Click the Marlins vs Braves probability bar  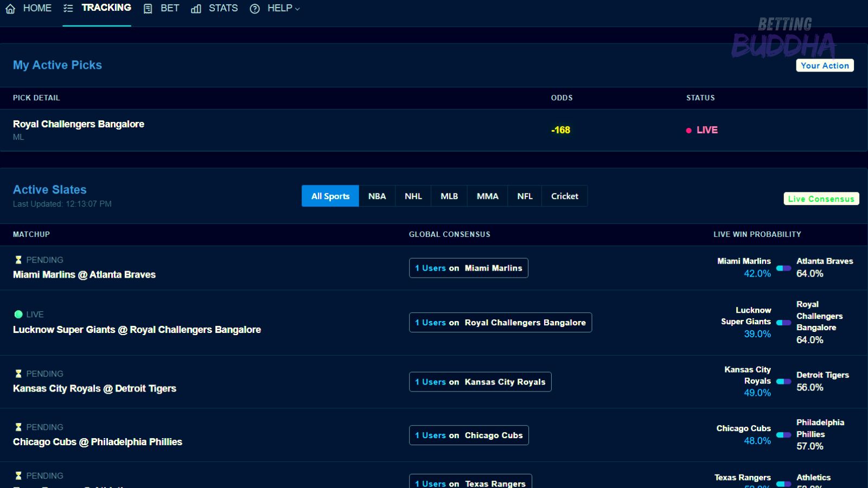coord(784,268)
